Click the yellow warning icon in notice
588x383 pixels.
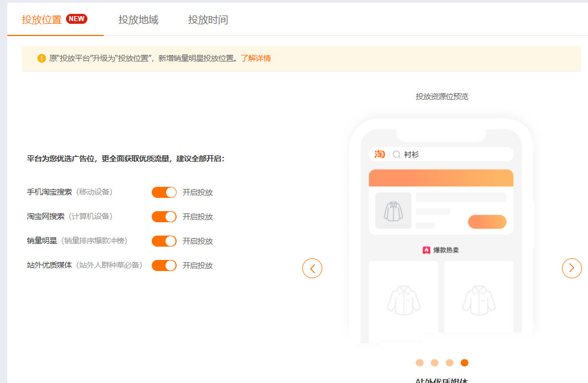tap(42, 58)
